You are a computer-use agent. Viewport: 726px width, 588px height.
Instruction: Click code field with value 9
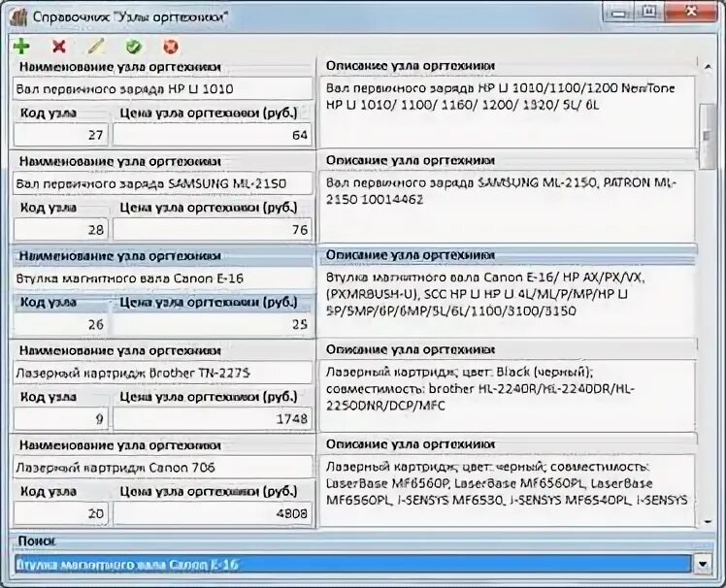click(x=61, y=418)
